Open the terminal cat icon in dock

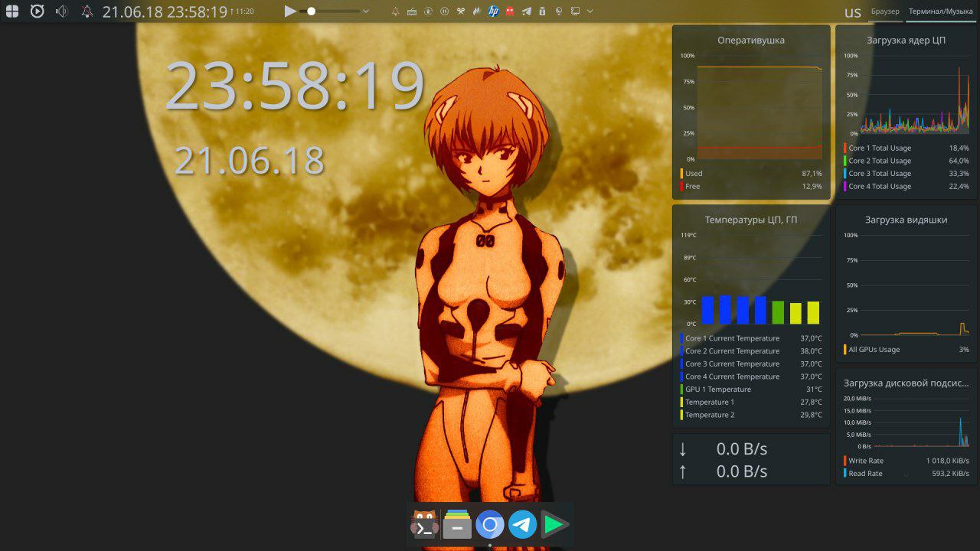(424, 525)
